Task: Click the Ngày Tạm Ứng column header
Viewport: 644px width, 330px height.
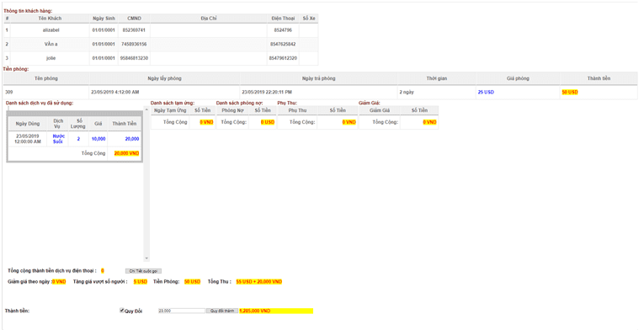Action: 170,110
